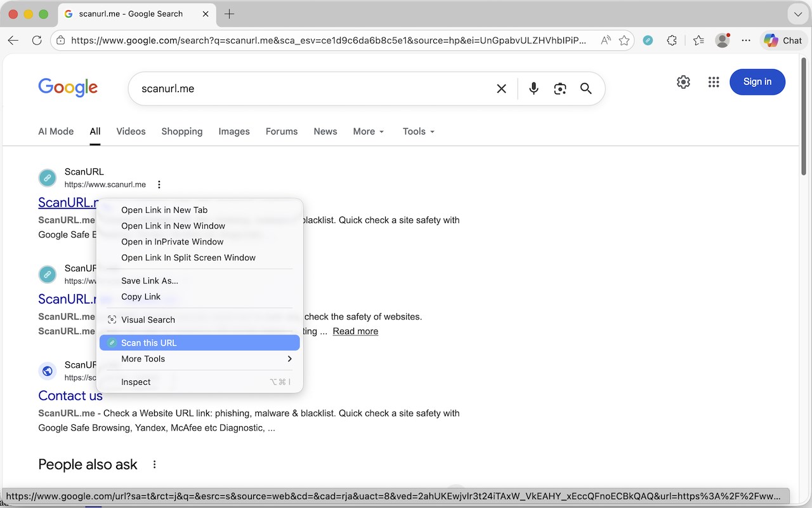Start voice search with microphone icon

click(x=534, y=89)
